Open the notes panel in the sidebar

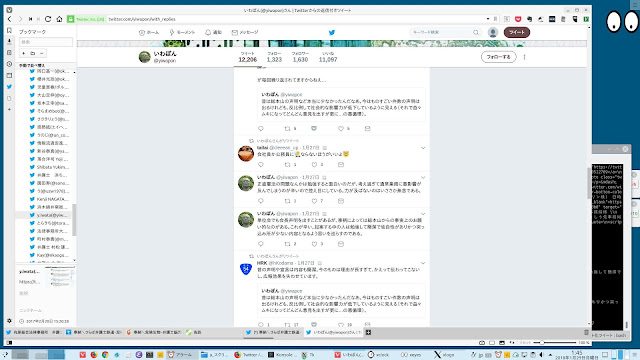9,53
